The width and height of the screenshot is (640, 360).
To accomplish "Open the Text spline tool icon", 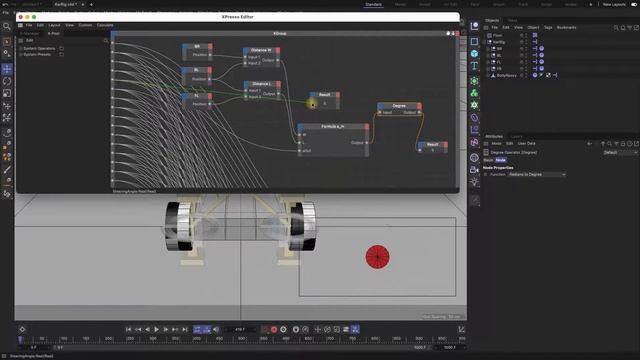I will click(474, 66).
